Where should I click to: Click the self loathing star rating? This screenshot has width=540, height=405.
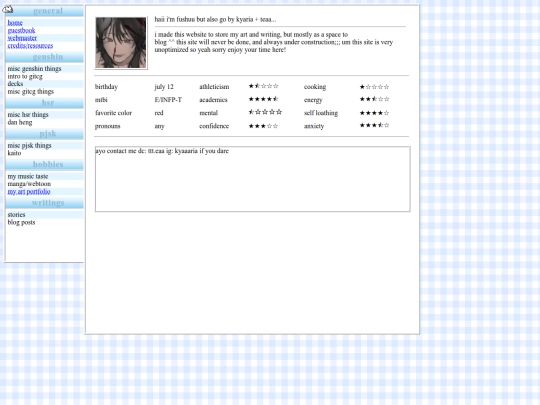374,113
